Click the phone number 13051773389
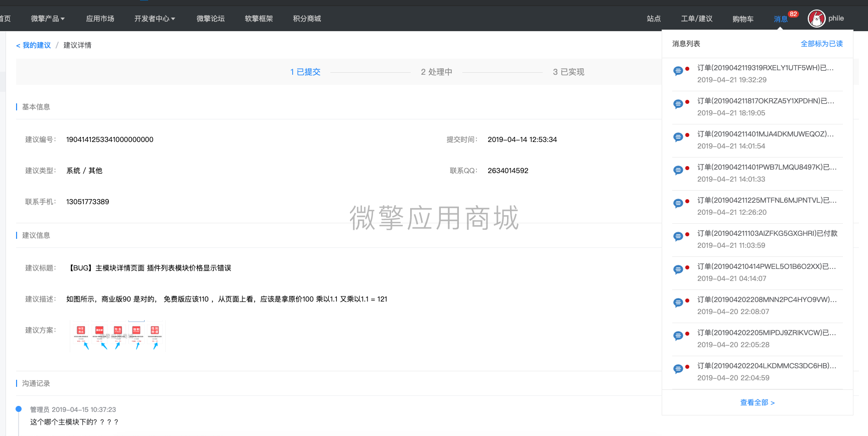Viewport: 868px width, 436px height. 88,202
